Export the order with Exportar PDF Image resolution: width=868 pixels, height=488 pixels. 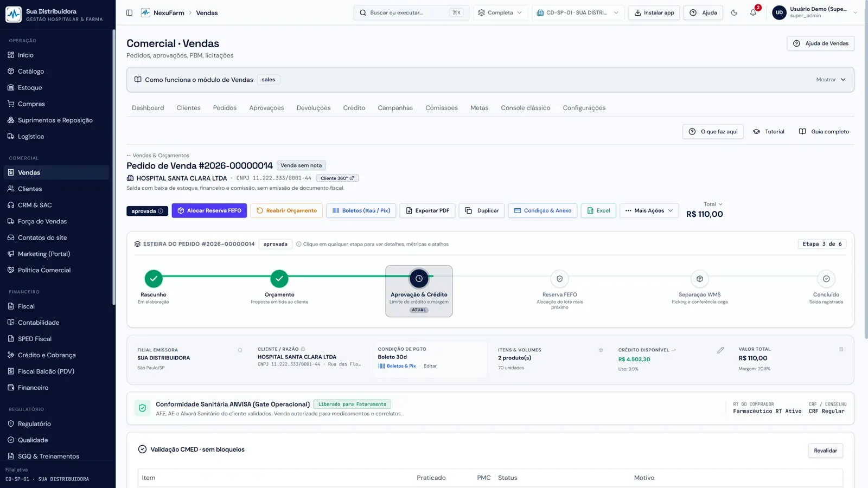(x=427, y=211)
